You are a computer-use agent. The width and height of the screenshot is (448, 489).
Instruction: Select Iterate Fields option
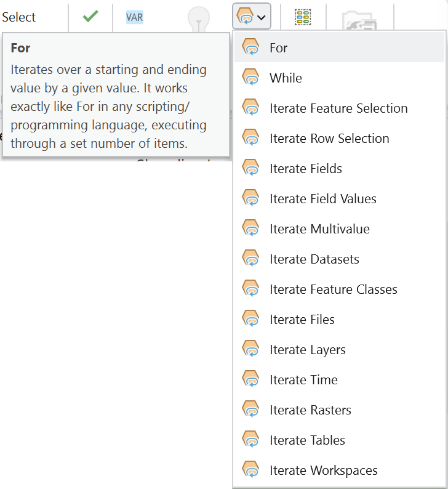[x=339, y=169]
